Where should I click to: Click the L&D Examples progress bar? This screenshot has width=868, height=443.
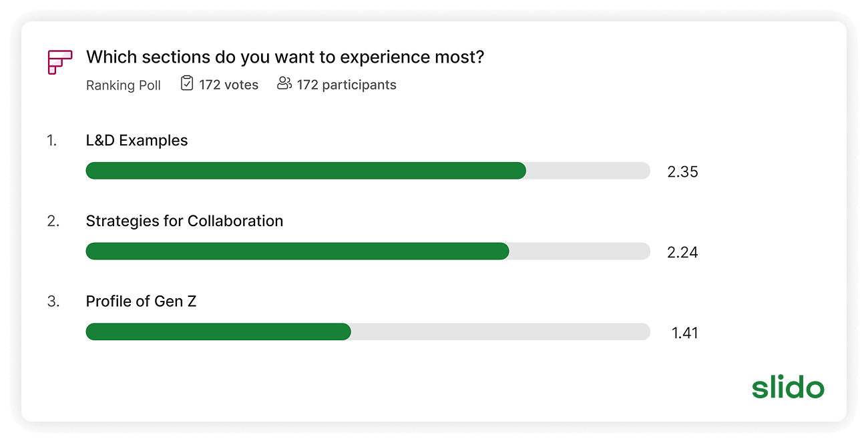click(368, 171)
